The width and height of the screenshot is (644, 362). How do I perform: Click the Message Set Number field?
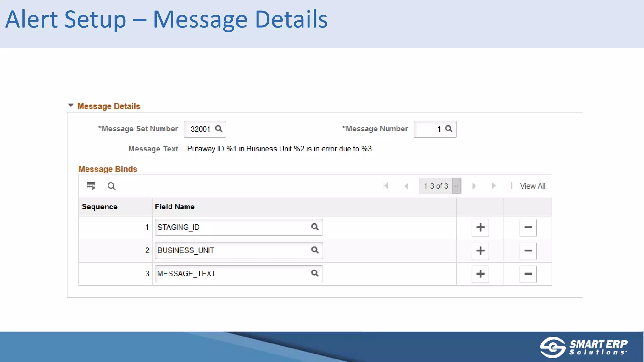point(205,129)
